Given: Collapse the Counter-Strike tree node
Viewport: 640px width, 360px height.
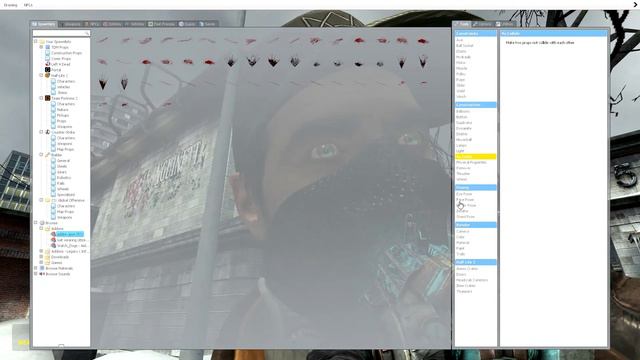Looking at the screenshot, I should coord(41,132).
